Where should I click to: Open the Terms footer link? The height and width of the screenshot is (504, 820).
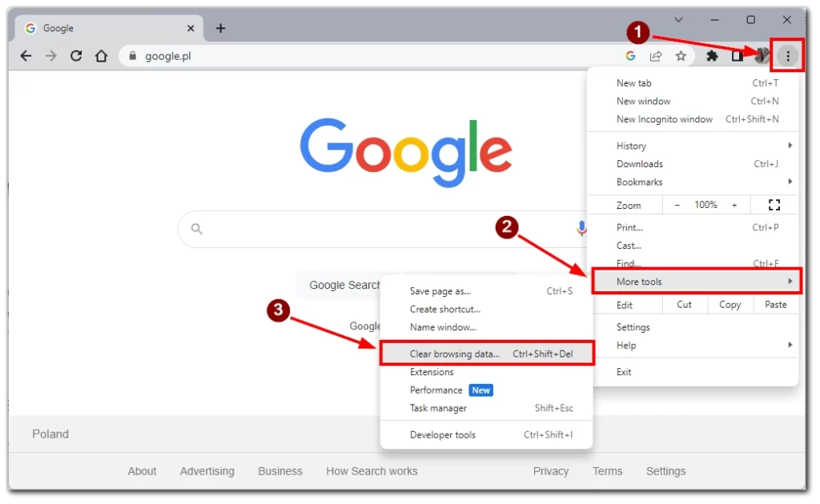[607, 471]
